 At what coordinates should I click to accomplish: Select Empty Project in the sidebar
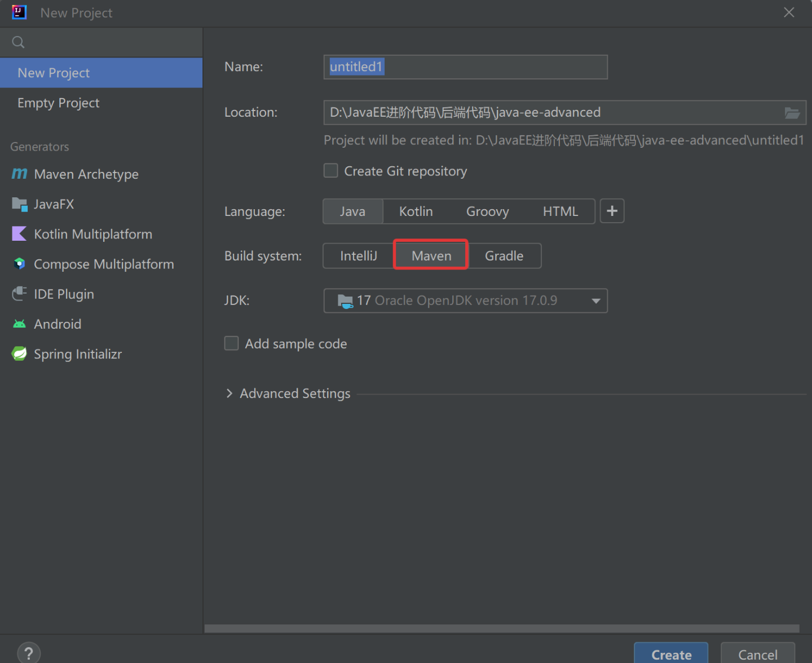click(x=101, y=103)
